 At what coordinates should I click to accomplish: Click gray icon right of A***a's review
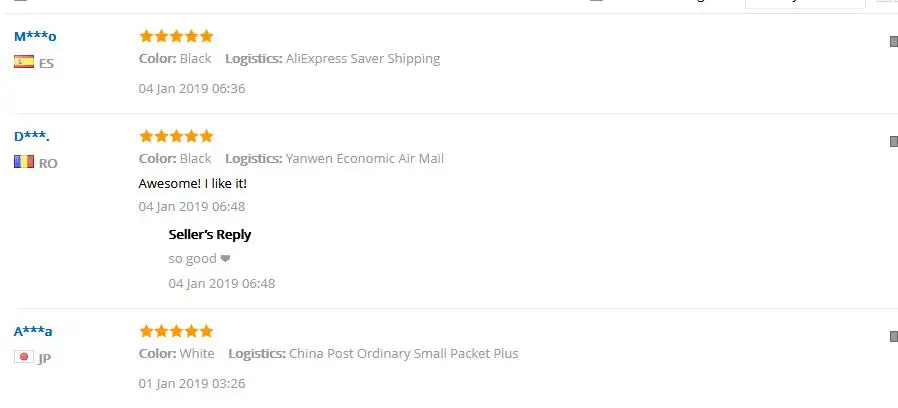point(893,336)
